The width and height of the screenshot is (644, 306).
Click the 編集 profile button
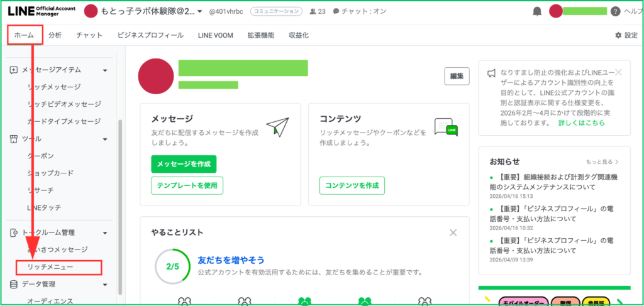(x=457, y=76)
